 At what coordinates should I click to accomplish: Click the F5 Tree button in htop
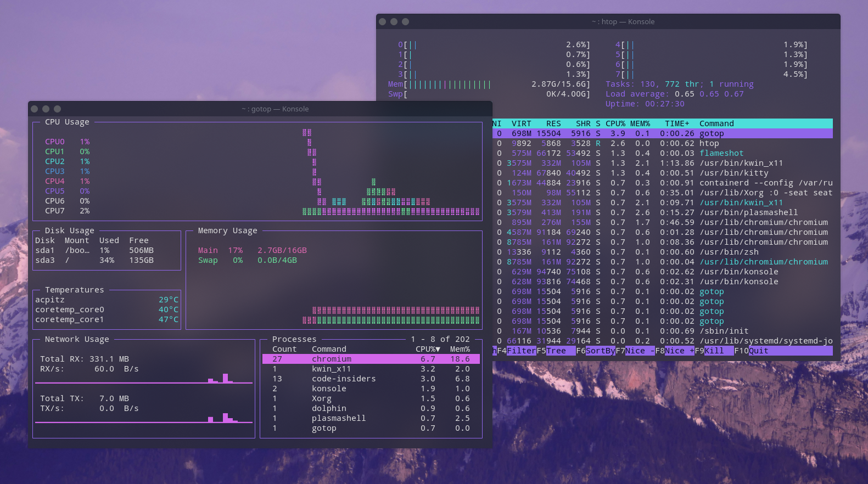(x=556, y=351)
